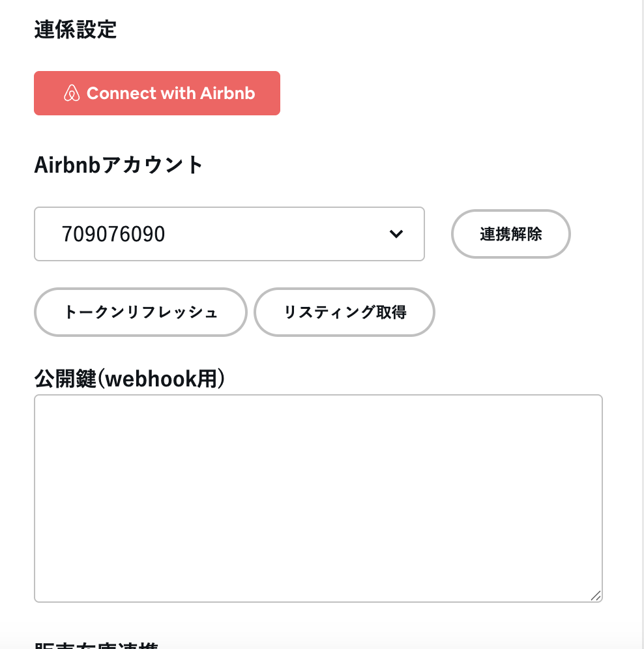This screenshot has height=649, width=644.
Task: Click the 公開鍵(webhook用) field label
Action: pyautogui.click(x=129, y=379)
